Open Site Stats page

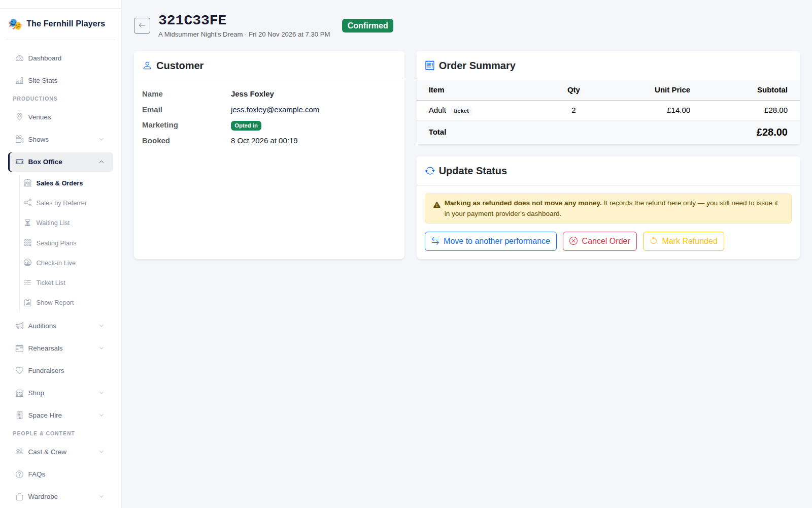[61, 81]
